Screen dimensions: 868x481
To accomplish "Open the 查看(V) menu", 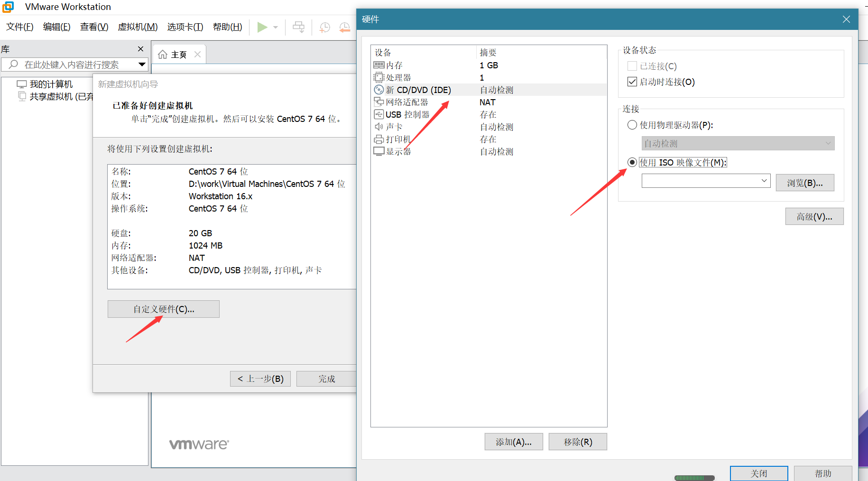I will click(94, 27).
